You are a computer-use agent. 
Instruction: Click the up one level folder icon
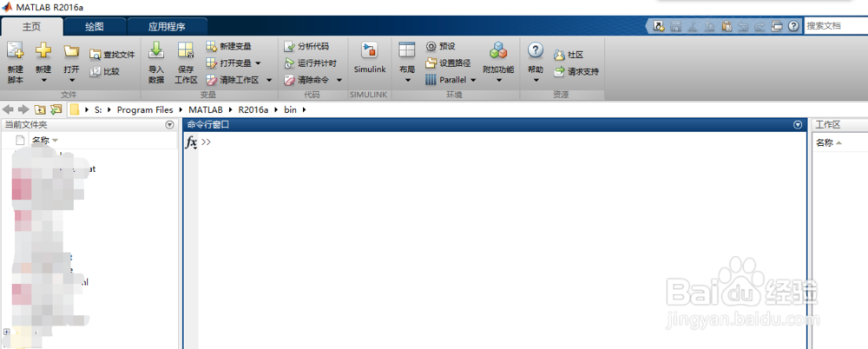pyautogui.click(x=40, y=109)
